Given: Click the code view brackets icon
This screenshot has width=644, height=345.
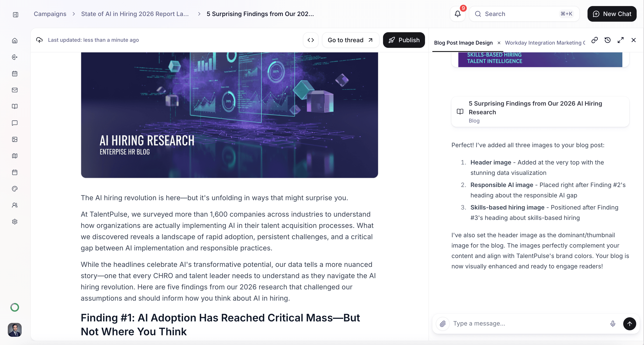Looking at the screenshot, I should click(x=311, y=40).
